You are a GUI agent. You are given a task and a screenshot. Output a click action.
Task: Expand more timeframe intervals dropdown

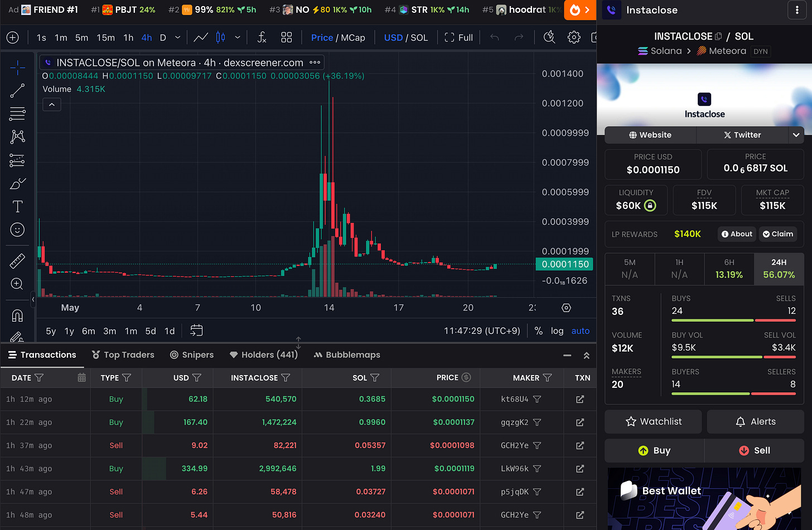tap(177, 37)
